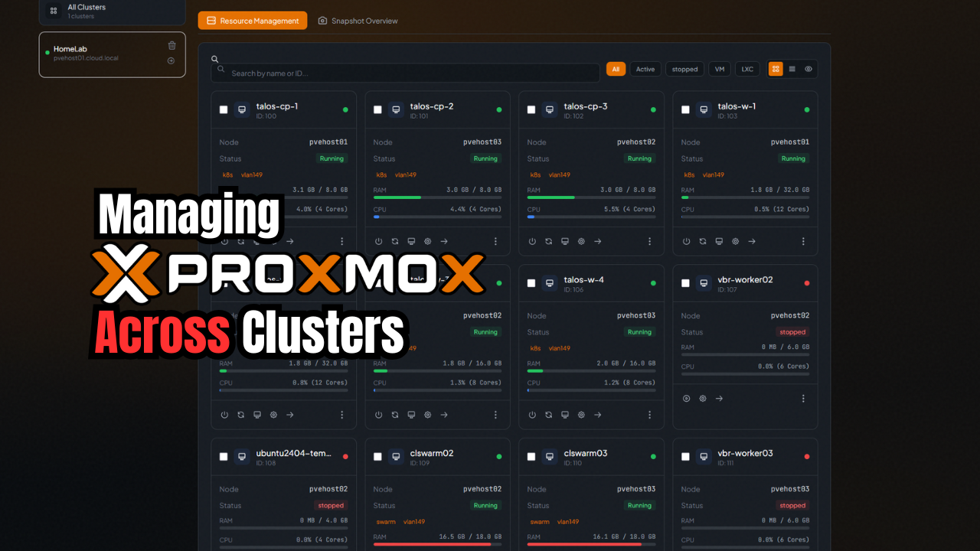Click the shutdown power icon on talos-cp-2
The height and width of the screenshot is (551, 980).
tap(377, 241)
